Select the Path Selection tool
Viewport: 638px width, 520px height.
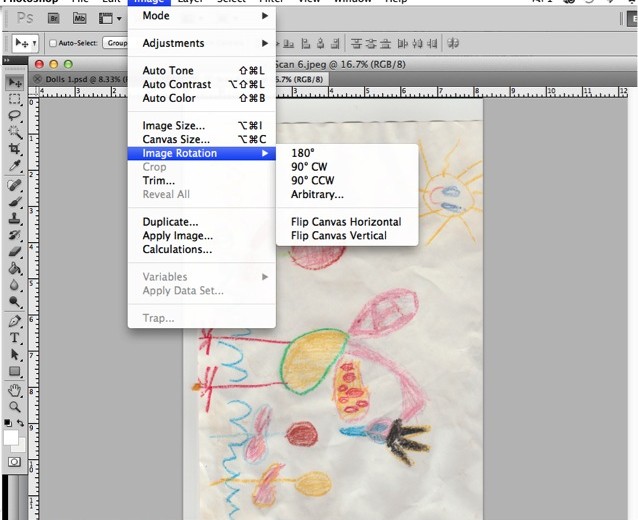pos(15,354)
